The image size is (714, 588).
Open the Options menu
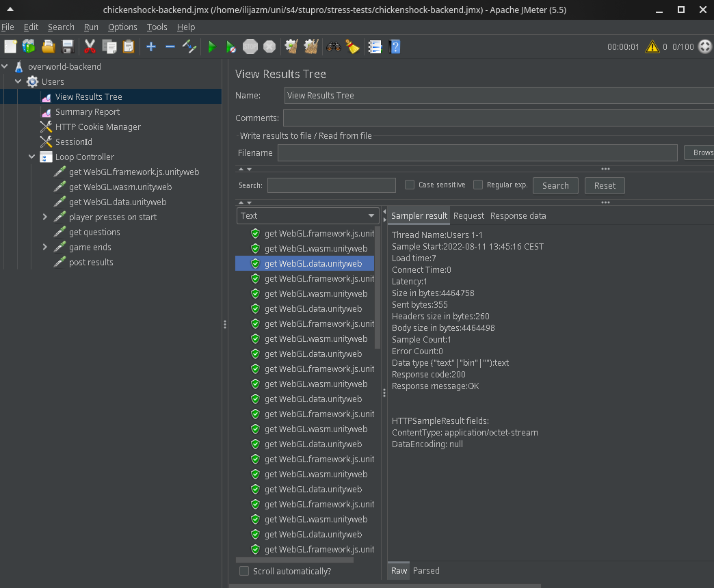point(122,27)
